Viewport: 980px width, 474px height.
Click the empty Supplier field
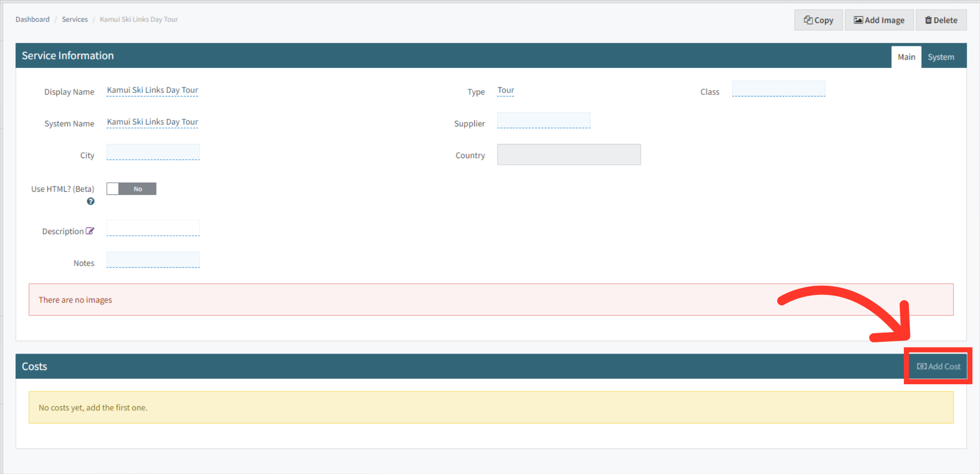click(x=544, y=120)
